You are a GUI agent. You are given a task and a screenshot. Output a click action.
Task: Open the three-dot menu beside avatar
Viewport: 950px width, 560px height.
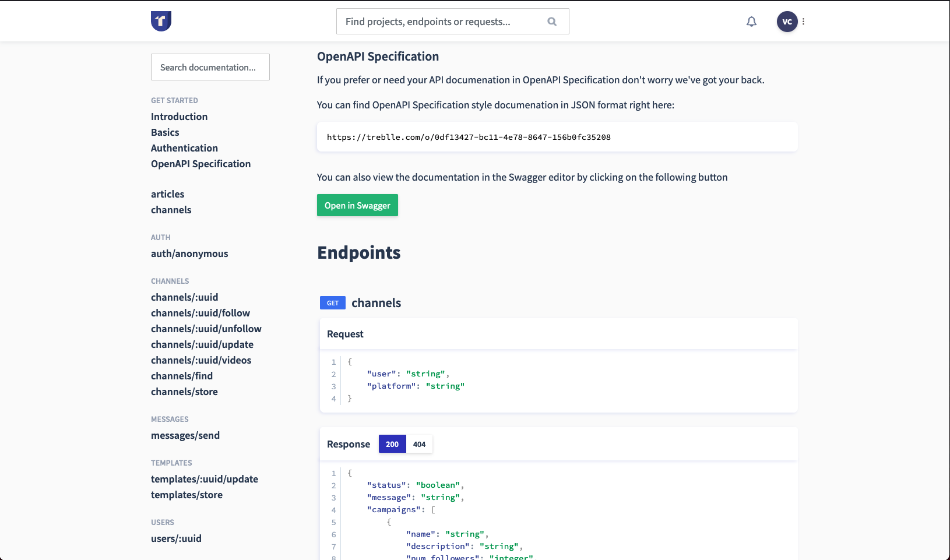point(803,22)
